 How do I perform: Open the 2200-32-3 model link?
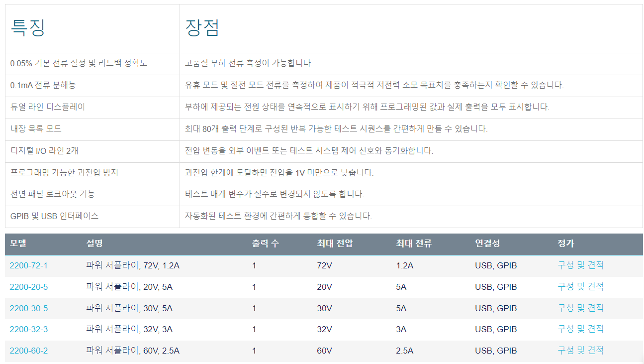tap(29, 330)
